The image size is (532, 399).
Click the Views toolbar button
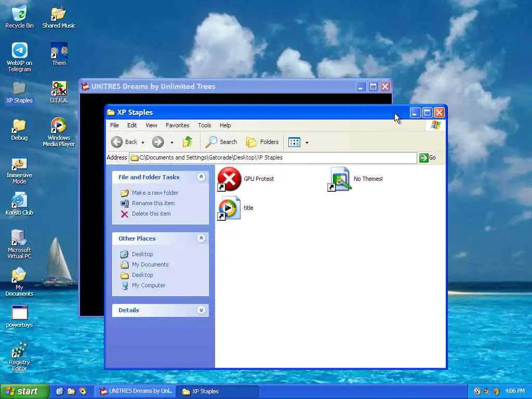294,142
